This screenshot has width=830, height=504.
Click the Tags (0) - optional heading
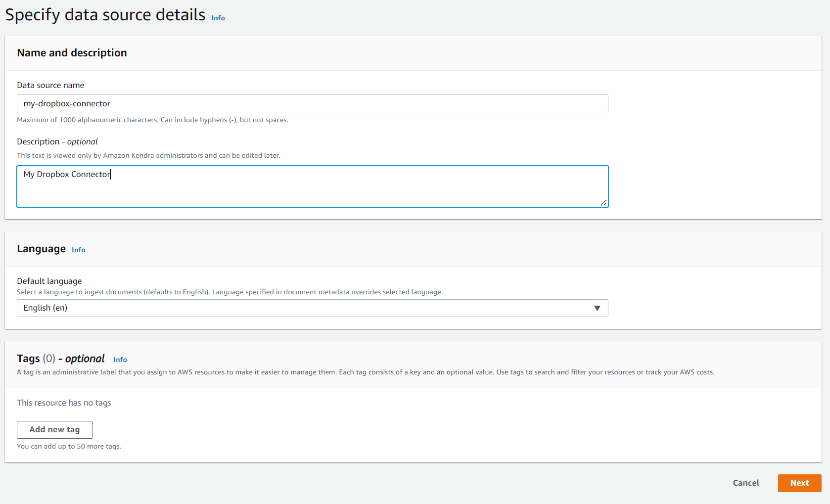click(x=60, y=359)
